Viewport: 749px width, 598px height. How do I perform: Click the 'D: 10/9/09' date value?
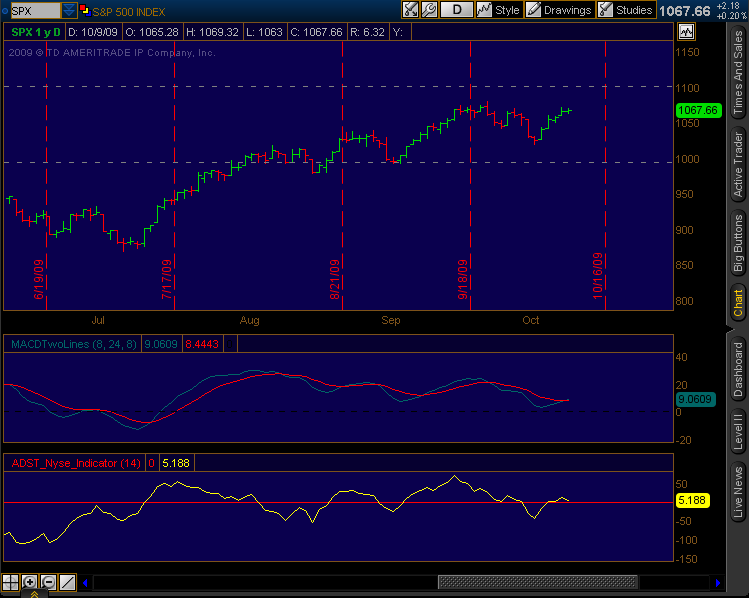(93, 32)
